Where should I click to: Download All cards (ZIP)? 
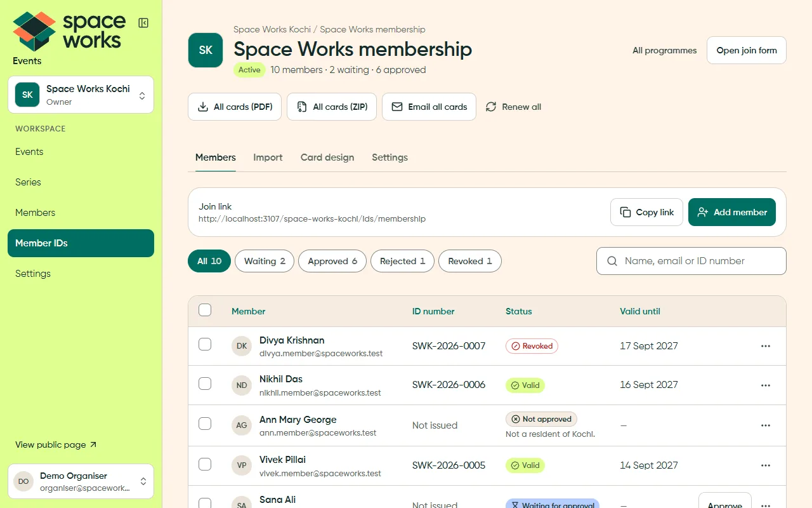point(332,107)
